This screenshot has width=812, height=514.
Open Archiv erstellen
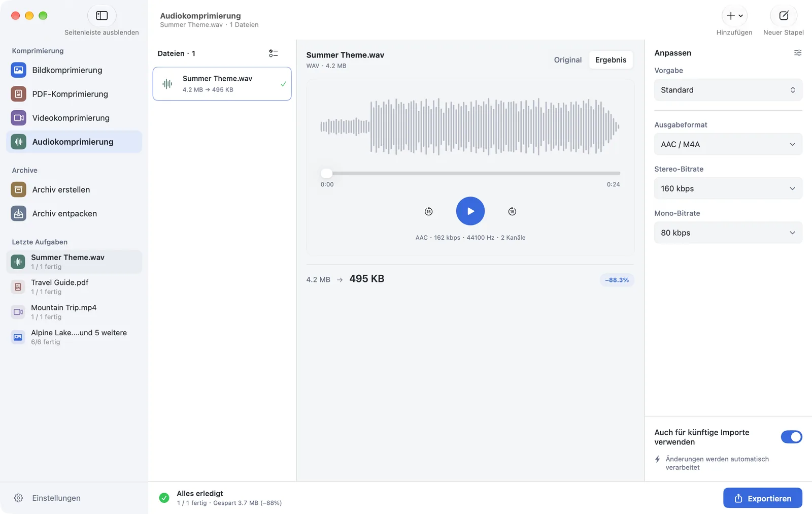tap(74, 189)
